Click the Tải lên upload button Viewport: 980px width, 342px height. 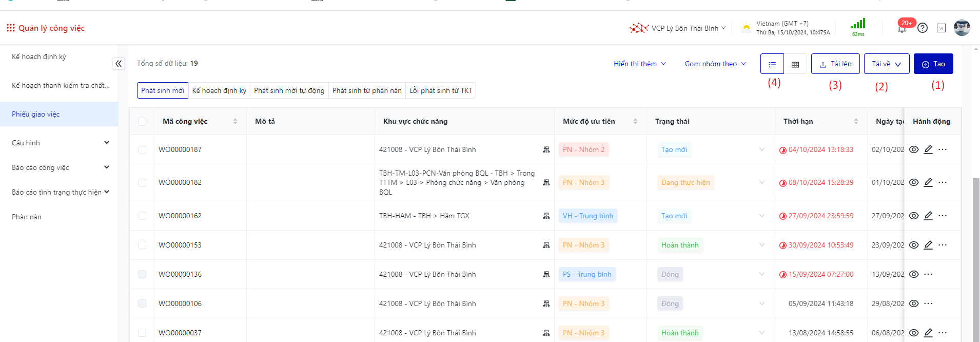pos(835,64)
